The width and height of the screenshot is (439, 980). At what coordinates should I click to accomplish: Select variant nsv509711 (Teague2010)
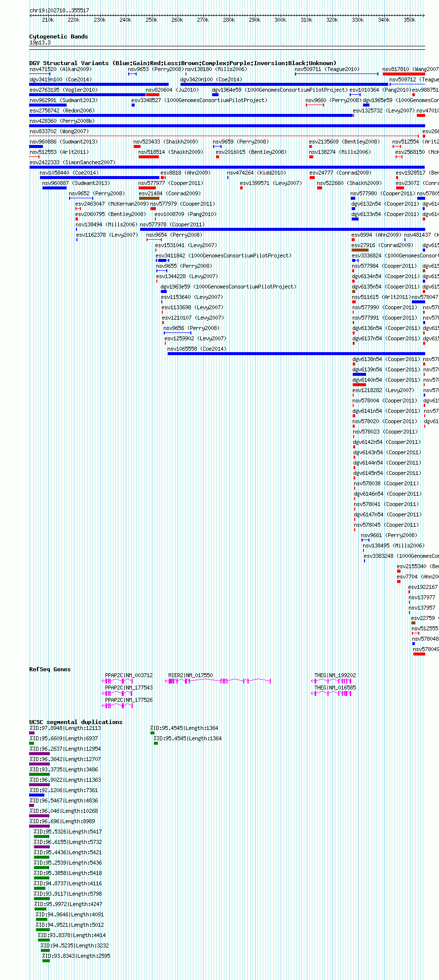coord(327,69)
